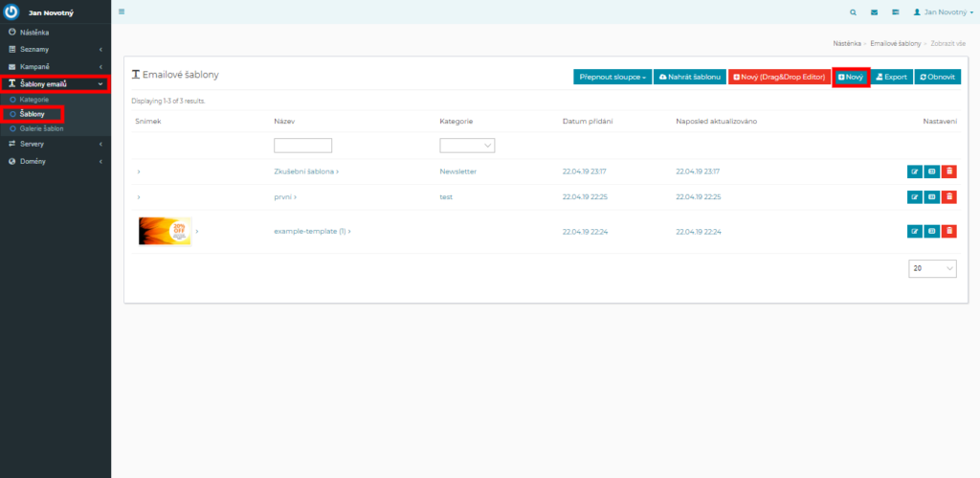Screen dimensions: 980x478
Task: Open Galerie šablon in the sidebar
Action: 41,128
